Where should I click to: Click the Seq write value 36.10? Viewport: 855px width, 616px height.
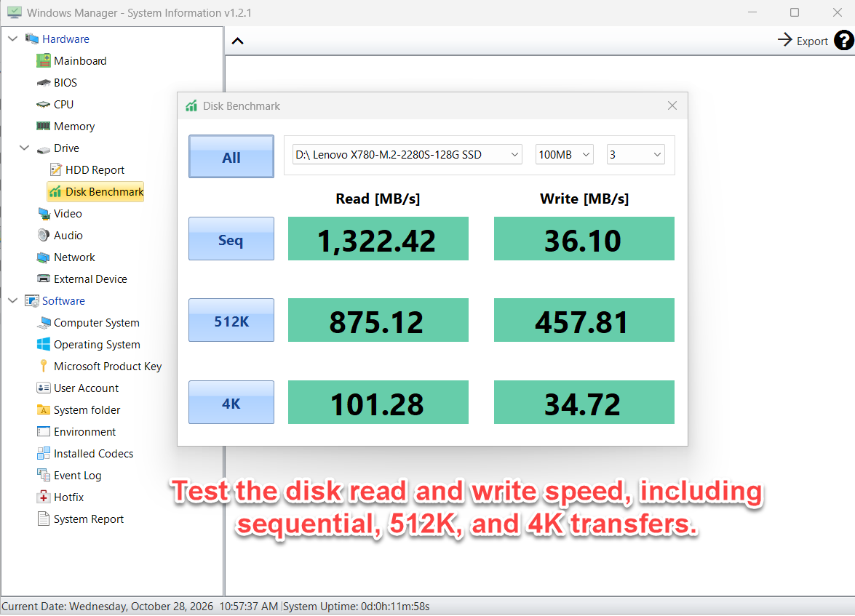584,239
